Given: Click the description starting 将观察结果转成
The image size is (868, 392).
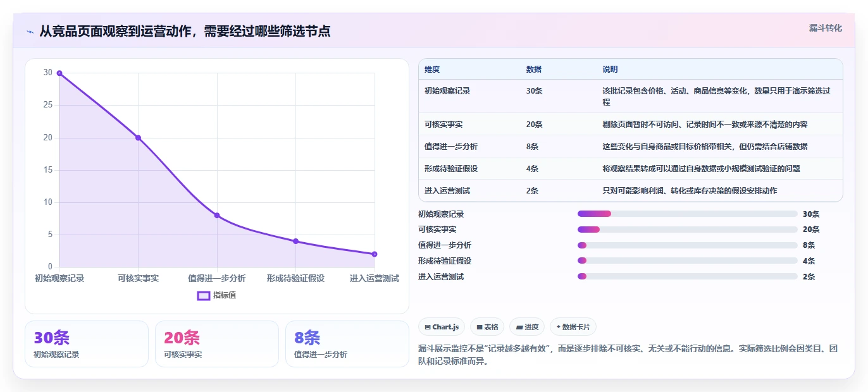Looking at the screenshot, I should point(701,168).
